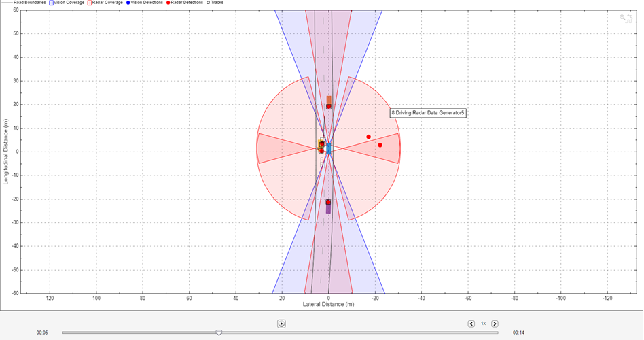
Task: Select the blue ego vehicle at origin
Action: tap(329, 148)
